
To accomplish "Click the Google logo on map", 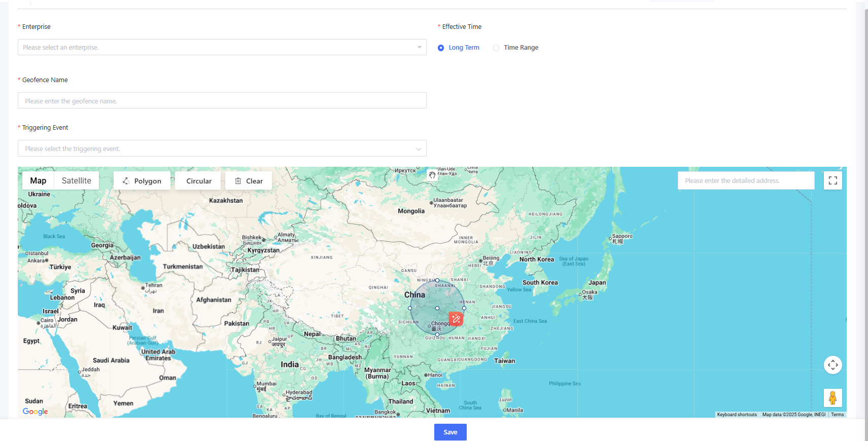I will click(35, 412).
